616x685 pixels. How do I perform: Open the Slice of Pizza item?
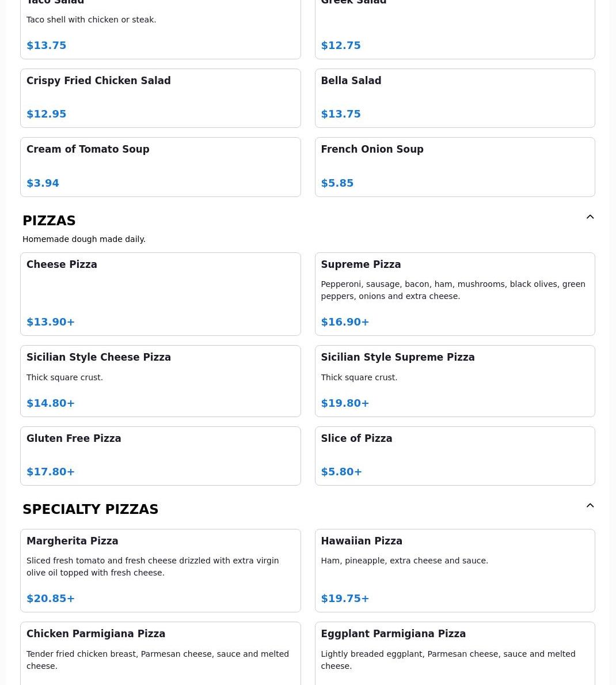454,456
